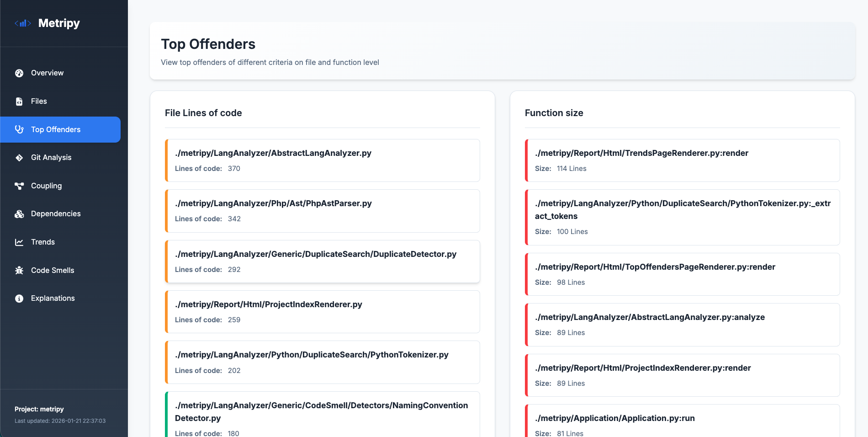Viewport: 868px width, 437px height.
Task: Click the Explanations info icon
Action: click(x=19, y=298)
